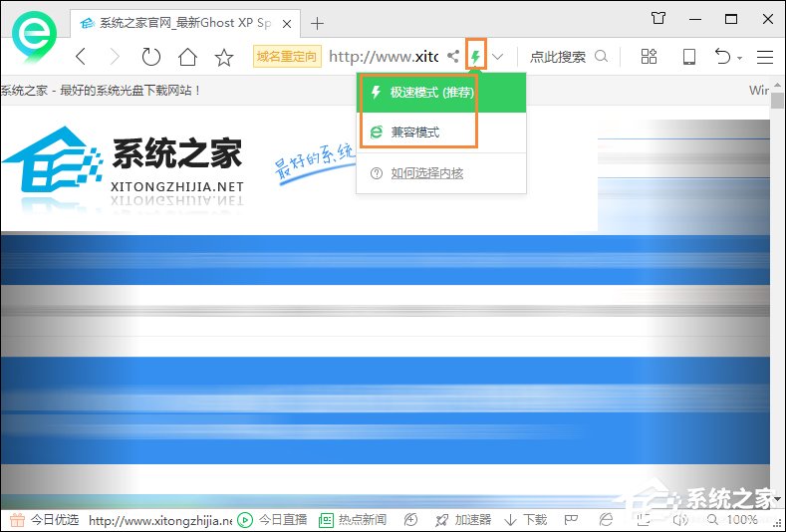Click the lightning kernel mode switch icon

click(x=476, y=57)
